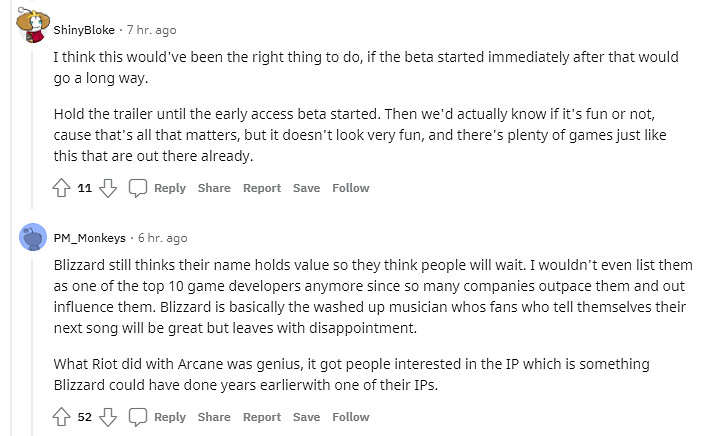This screenshot has height=436, width=705.
Task: Open PM_Monkeys' user profile link
Action: coord(90,238)
